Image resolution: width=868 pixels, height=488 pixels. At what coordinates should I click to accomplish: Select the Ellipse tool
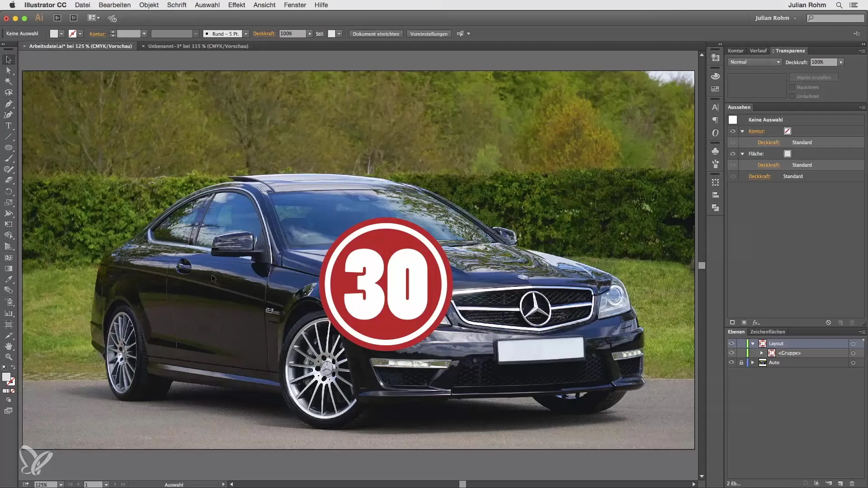pos(8,148)
